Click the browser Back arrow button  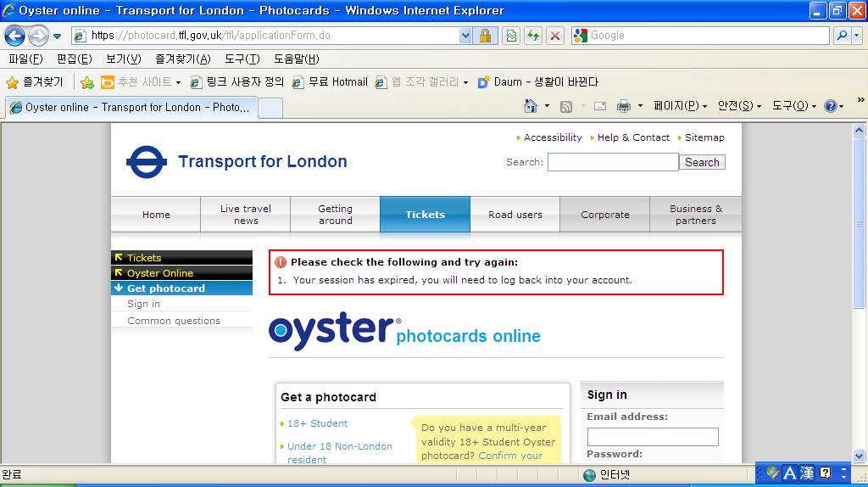click(x=14, y=36)
